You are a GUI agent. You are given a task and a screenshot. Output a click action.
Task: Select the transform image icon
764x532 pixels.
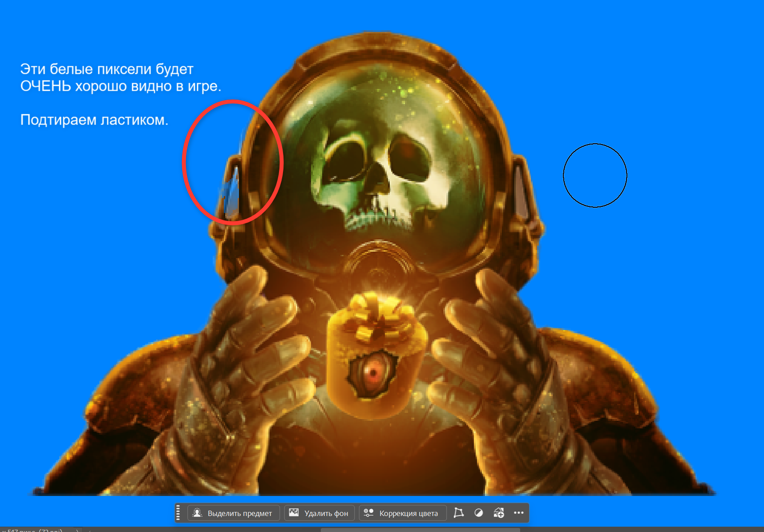point(458,513)
